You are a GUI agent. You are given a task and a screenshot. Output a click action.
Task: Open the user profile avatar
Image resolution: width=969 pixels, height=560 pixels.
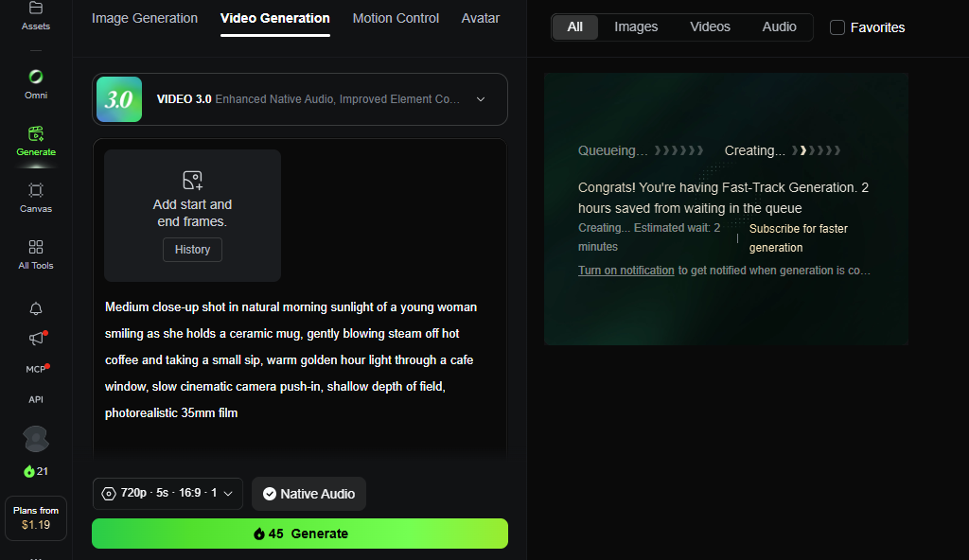(x=36, y=439)
